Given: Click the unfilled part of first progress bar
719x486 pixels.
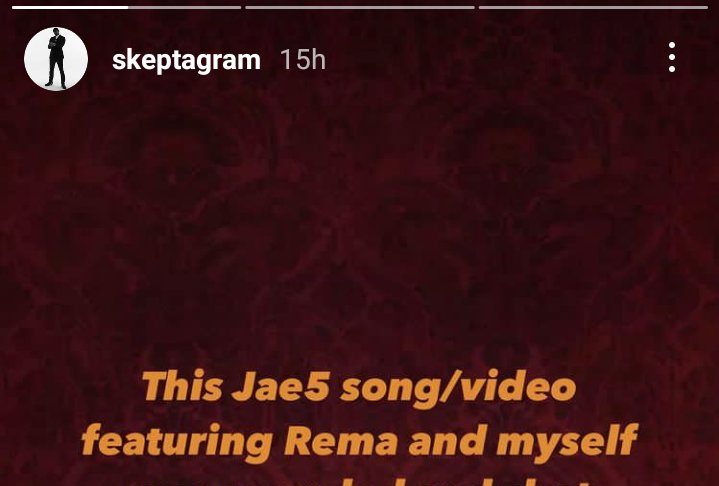Looking at the screenshot, I should pyautogui.click(x=184, y=7).
